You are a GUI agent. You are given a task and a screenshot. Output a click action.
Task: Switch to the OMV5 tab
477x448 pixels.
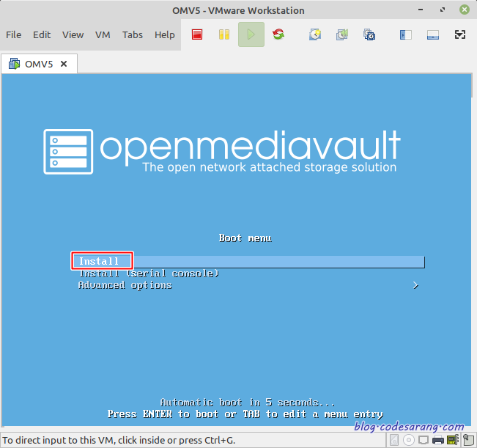pyautogui.click(x=39, y=64)
